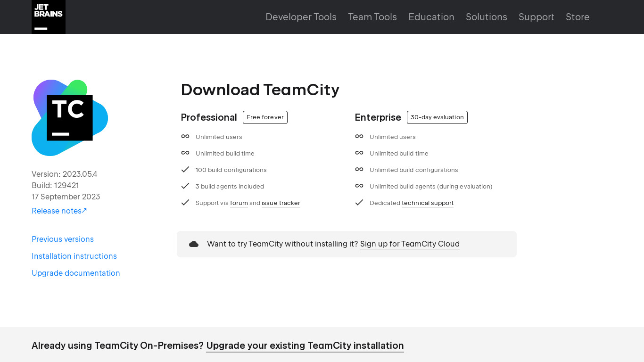Click the issue tracker link
This screenshot has width=644, height=362.
click(x=281, y=203)
